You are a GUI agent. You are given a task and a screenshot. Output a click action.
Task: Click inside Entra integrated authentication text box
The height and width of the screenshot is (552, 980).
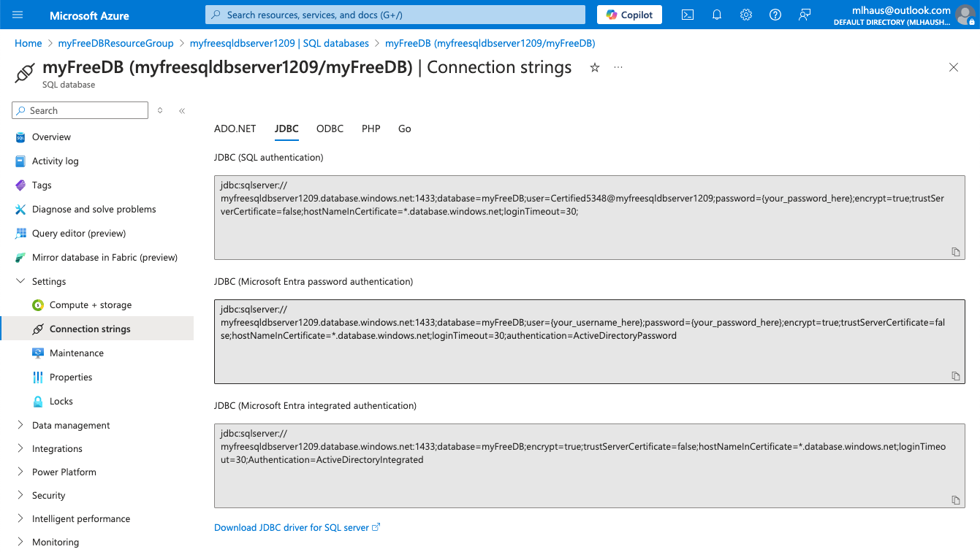click(x=589, y=465)
